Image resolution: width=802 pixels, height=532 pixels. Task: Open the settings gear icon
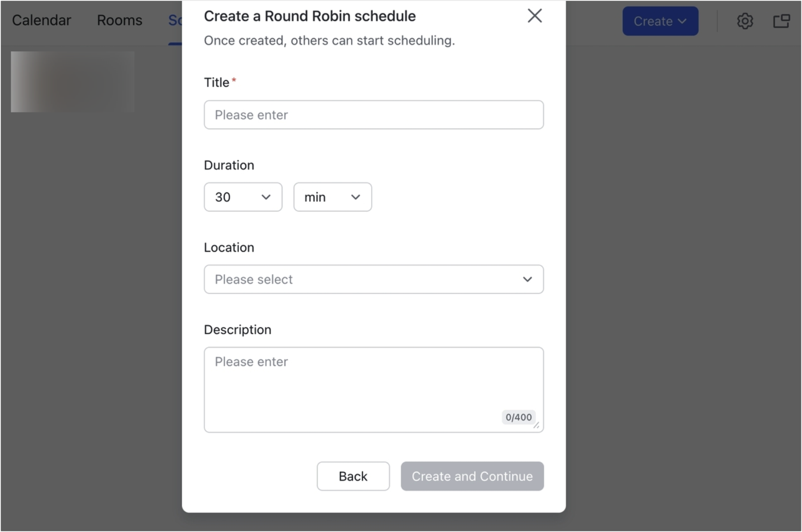click(x=744, y=21)
